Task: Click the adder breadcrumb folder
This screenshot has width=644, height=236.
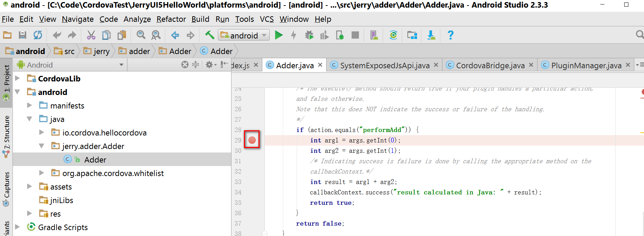Action: point(134,51)
